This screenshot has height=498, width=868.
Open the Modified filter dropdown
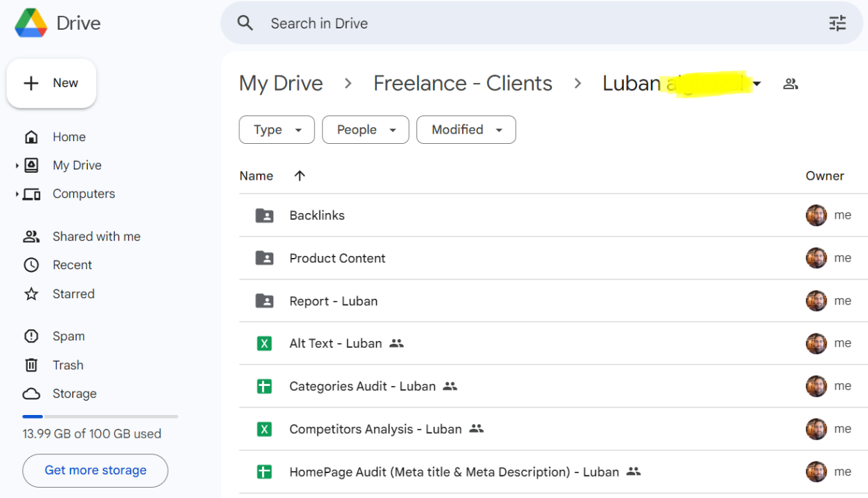[x=466, y=129]
